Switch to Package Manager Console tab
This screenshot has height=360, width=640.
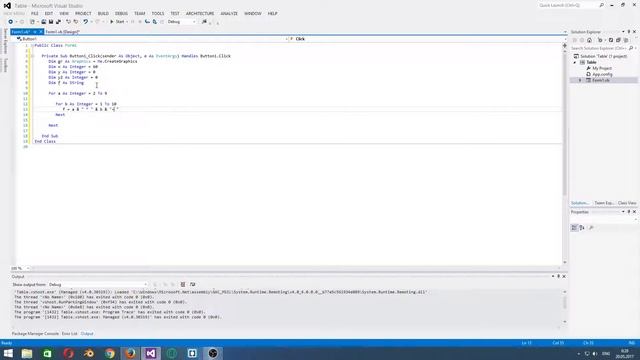tap(36, 333)
